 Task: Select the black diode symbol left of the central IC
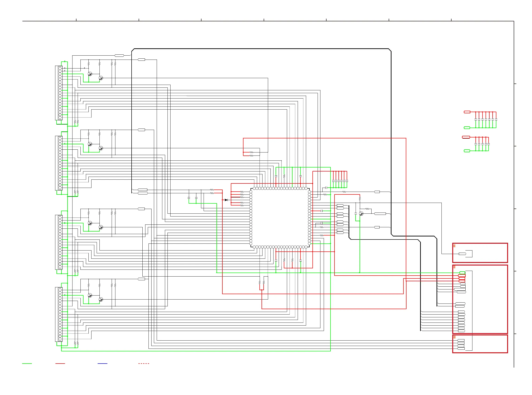point(226,200)
